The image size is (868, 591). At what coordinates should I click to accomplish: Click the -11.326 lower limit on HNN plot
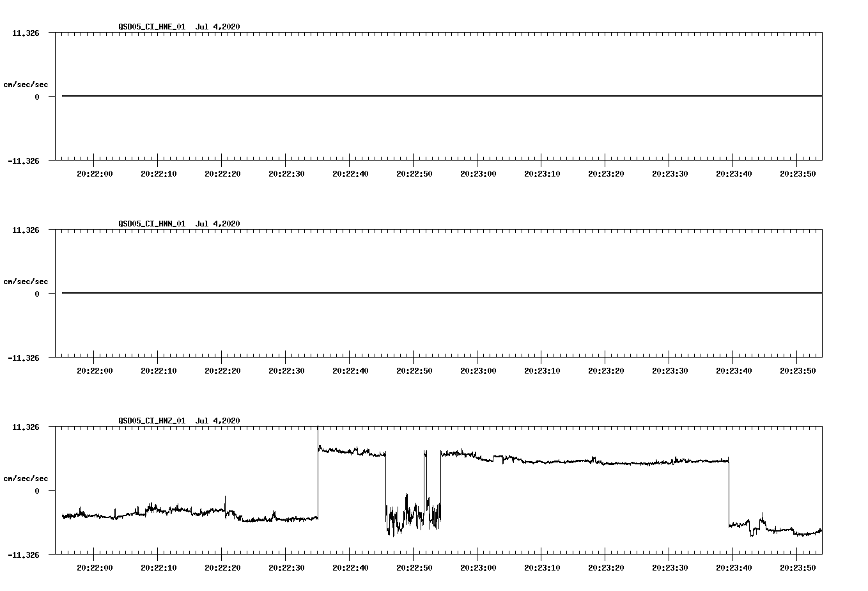24,358
